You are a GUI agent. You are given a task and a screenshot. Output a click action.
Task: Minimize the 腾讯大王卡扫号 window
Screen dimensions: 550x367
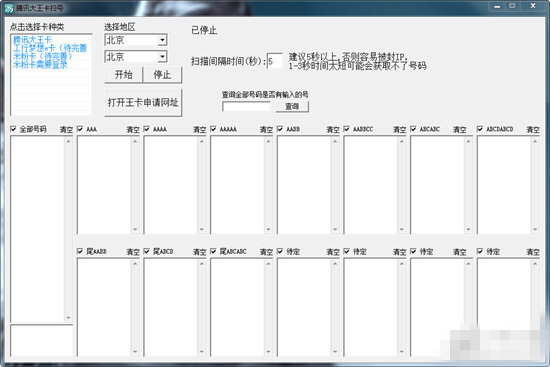tap(497, 6)
